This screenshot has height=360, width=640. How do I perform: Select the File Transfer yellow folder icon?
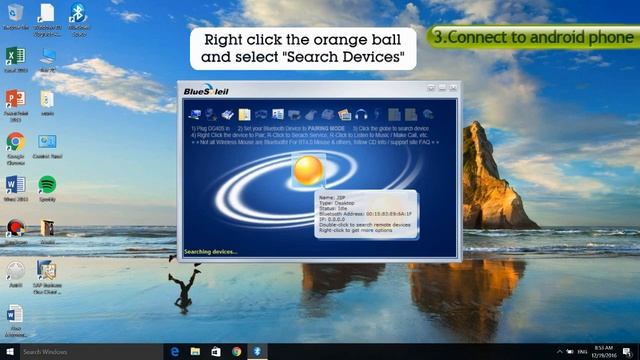244,115
